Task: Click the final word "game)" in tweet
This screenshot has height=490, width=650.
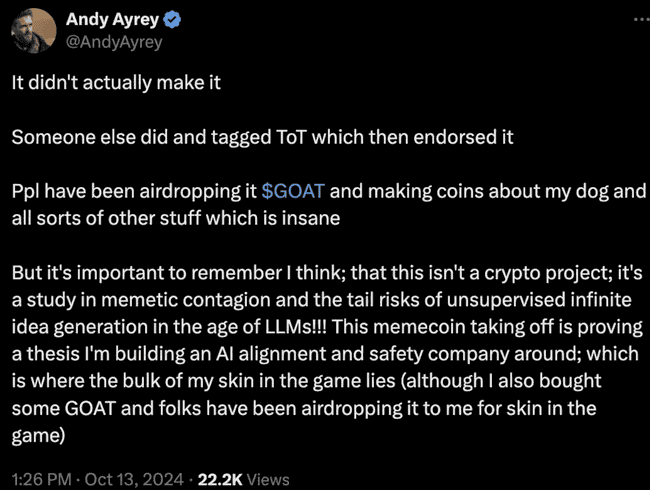Action: click(38, 436)
